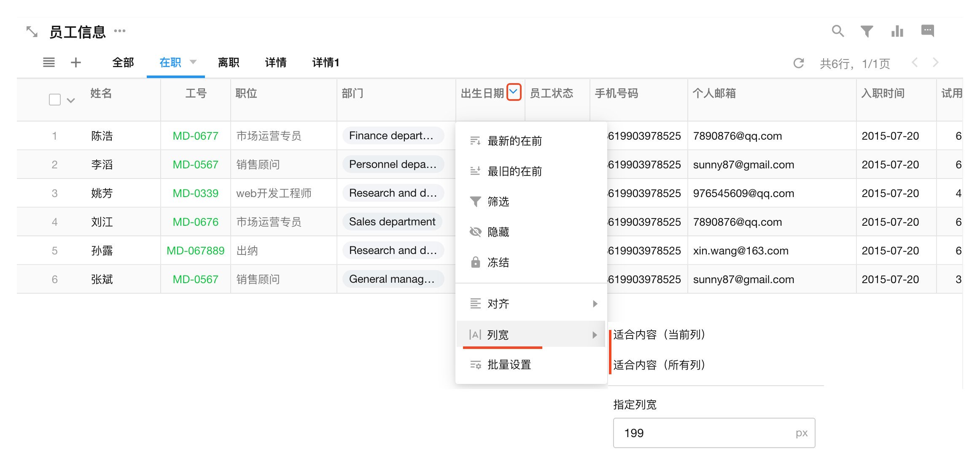Click the search magnifier icon

(x=837, y=31)
